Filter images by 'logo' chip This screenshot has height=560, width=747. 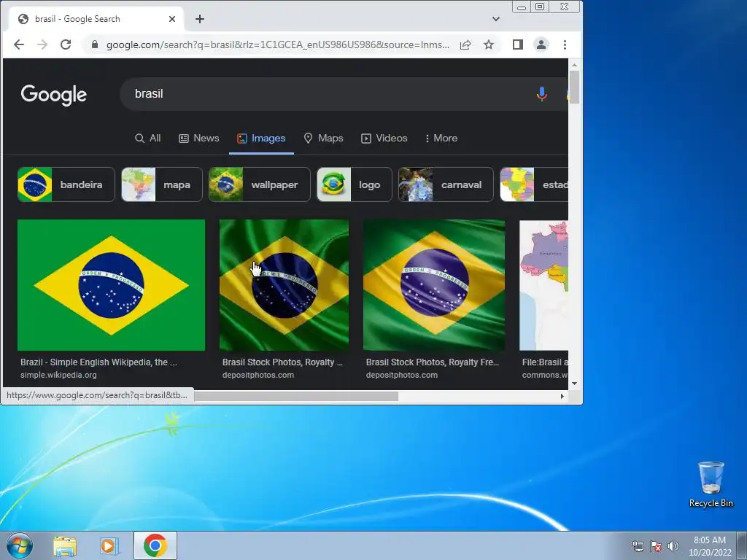click(x=355, y=184)
